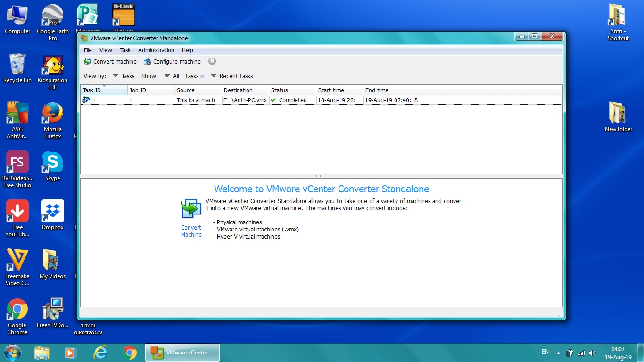This screenshot has height=362, width=644.
Task: Show hidden tray icons arrow
Action: pyautogui.click(x=559, y=353)
